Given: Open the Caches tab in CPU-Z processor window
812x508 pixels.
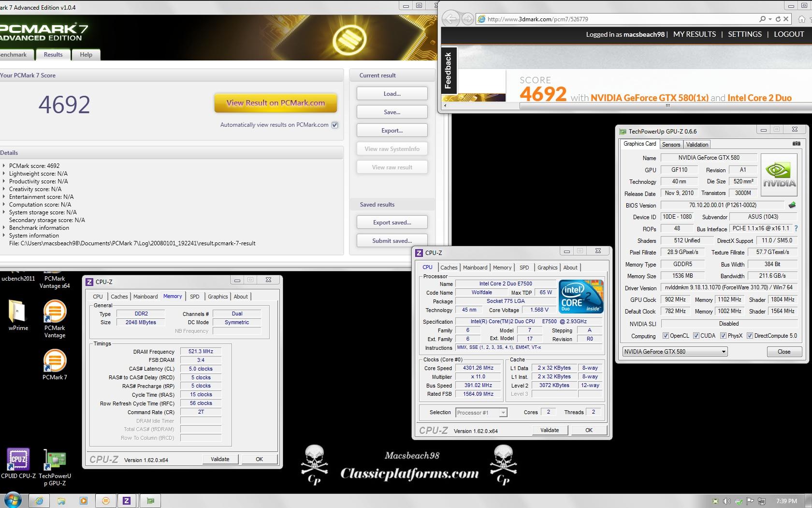Looking at the screenshot, I should [x=449, y=268].
